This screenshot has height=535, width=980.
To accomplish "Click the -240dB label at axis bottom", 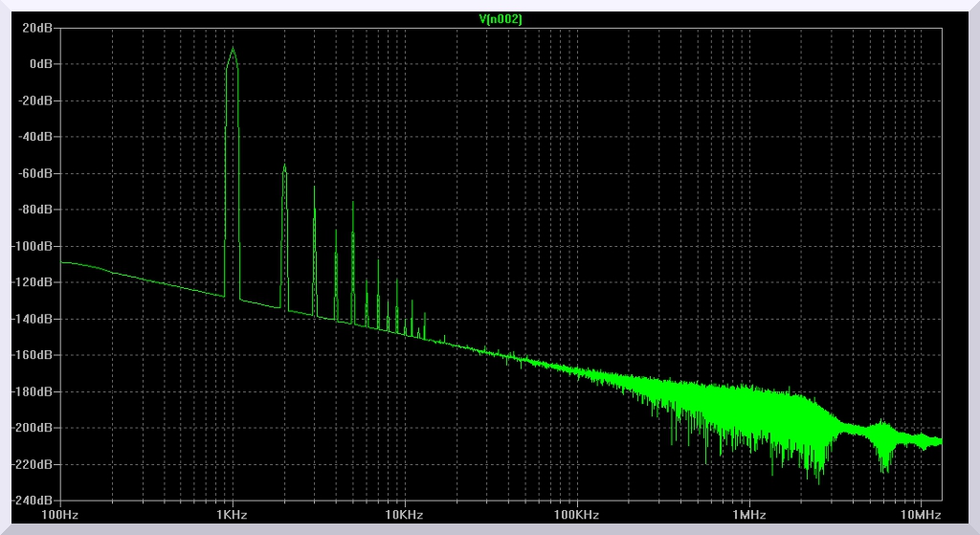I will [x=33, y=501].
